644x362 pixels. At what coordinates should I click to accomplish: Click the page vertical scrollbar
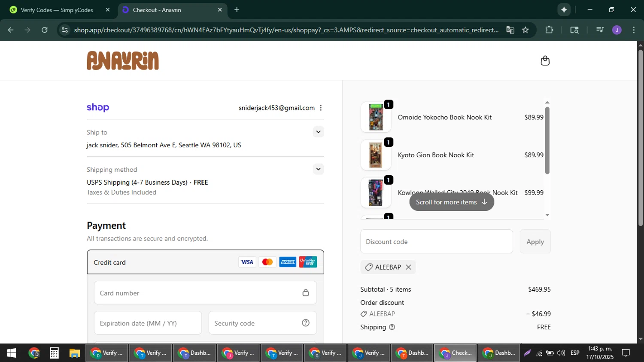click(641, 137)
